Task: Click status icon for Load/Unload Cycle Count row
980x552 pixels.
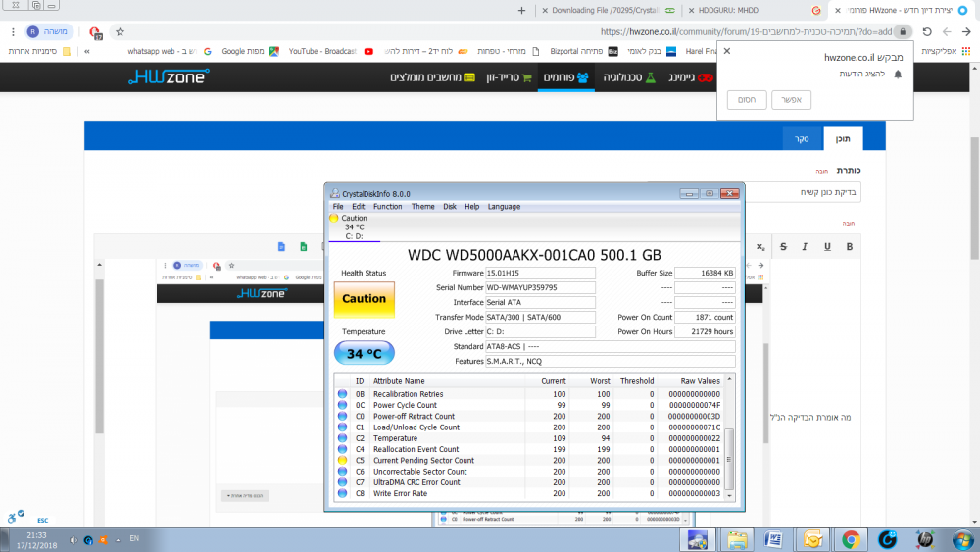Action: pos(342,427)
